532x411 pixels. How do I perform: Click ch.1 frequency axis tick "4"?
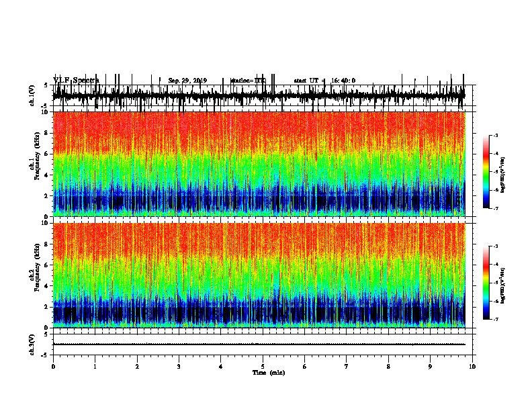pos(46,175)
